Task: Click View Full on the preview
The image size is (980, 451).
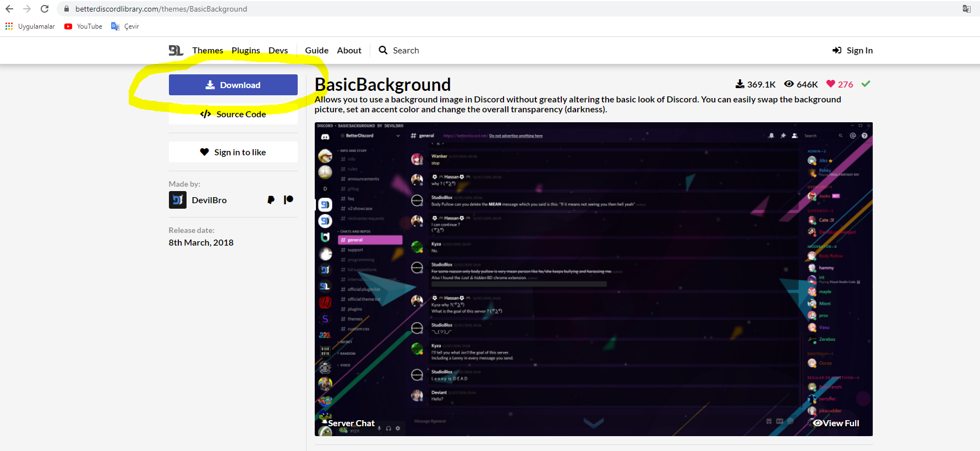Action: (836, 423)
